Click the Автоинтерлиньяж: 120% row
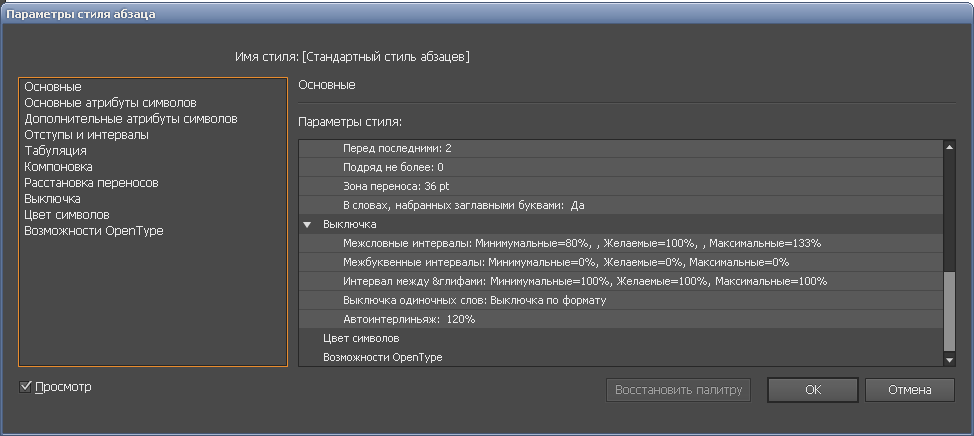The height and width of the screenshot is (436, 974). pyautogui.click(x=408, y=319)
